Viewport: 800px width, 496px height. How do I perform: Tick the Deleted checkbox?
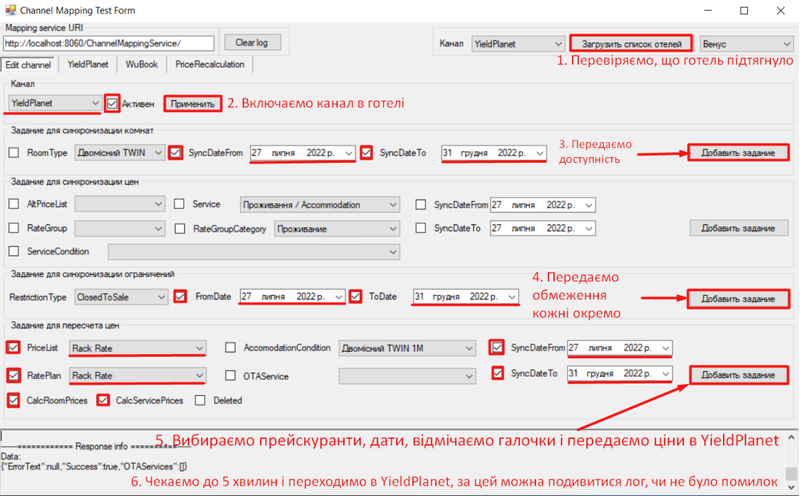[201, 400]
